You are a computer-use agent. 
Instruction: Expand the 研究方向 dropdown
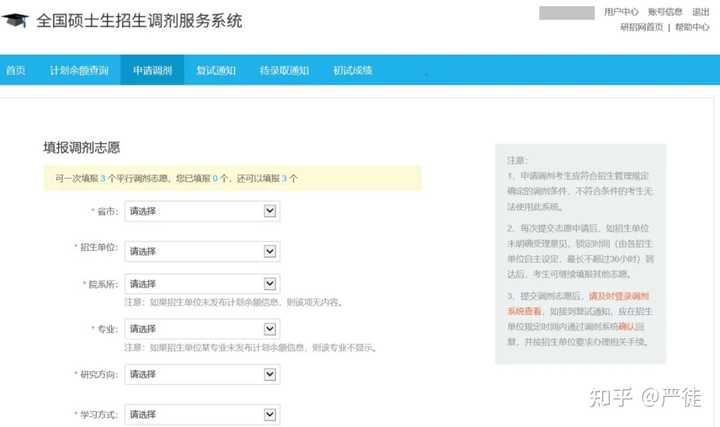(x=202, y=374)
